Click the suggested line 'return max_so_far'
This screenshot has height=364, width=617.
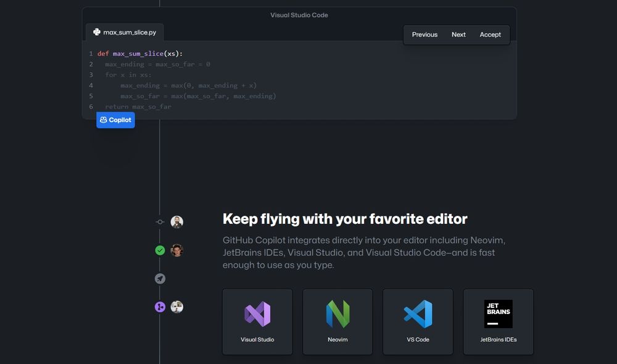pyautogui.click(x=138, y=107)
